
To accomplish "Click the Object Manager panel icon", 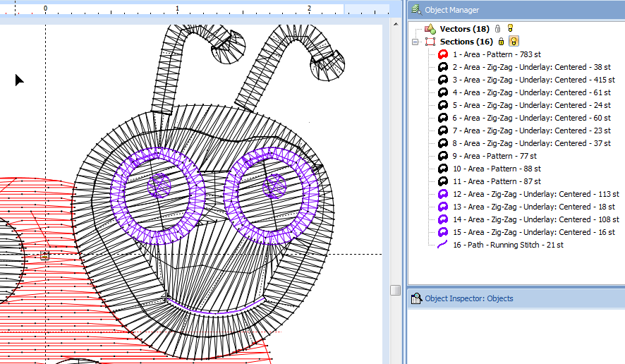I will tap(416, 10).
